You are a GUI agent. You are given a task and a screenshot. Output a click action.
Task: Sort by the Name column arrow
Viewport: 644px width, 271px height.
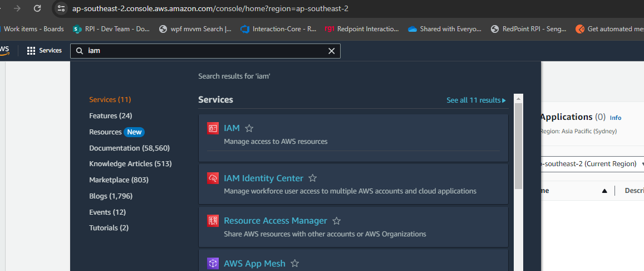[604, 191]
